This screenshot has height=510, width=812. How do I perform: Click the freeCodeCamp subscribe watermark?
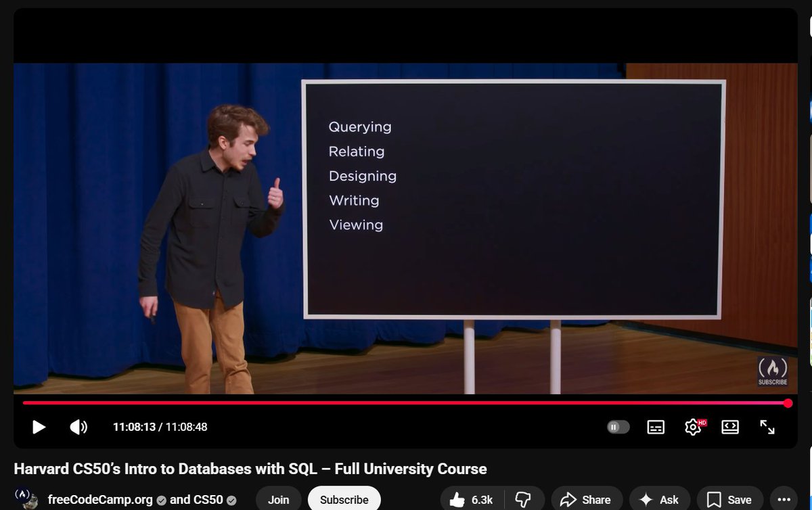pyautogui.click(x=773, y=371)
